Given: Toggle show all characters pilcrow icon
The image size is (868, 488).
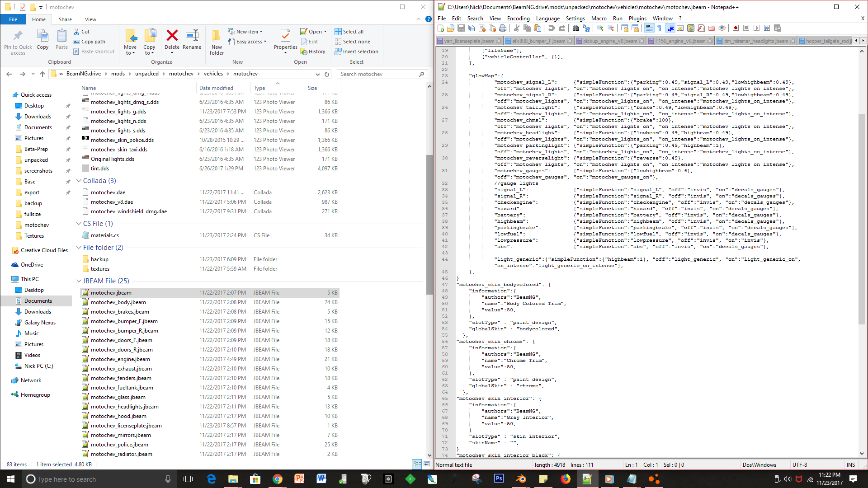Looking at the screenshot, I should (660, 28).
